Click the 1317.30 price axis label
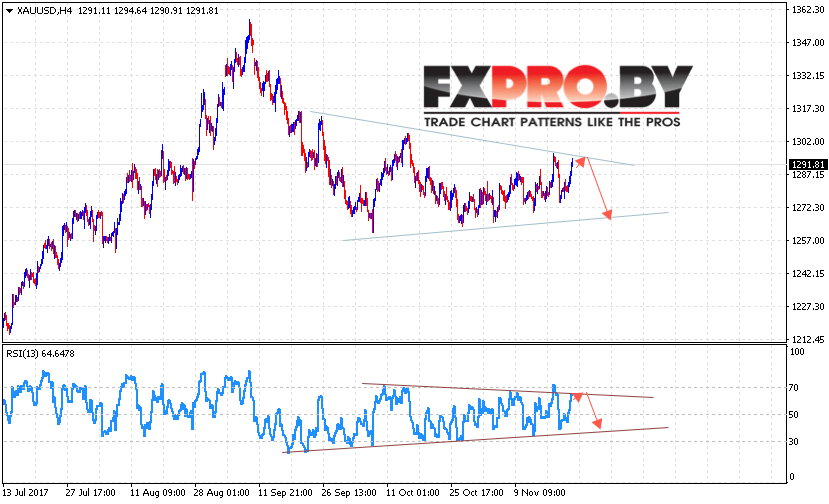Image resolution: width=829 pixels, height=504 pixels. coord(807,108)
